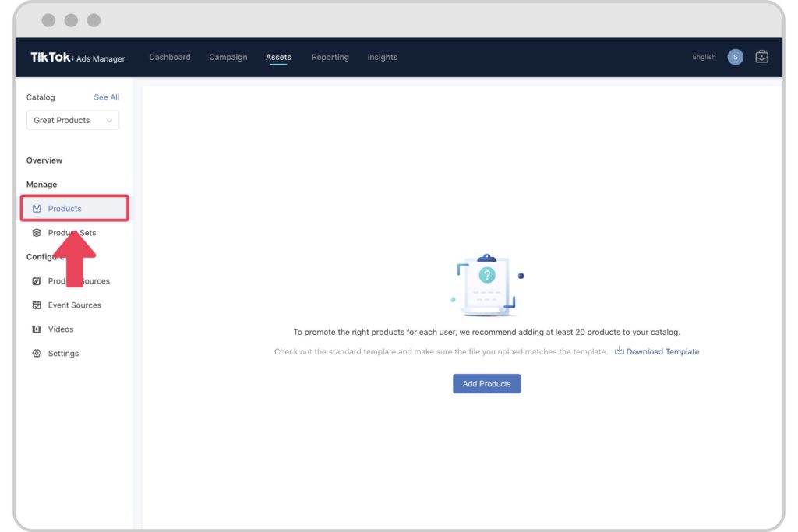Click the Product Sources icon
The height and width of the screenshot is (532, 798).
point(37,280)
